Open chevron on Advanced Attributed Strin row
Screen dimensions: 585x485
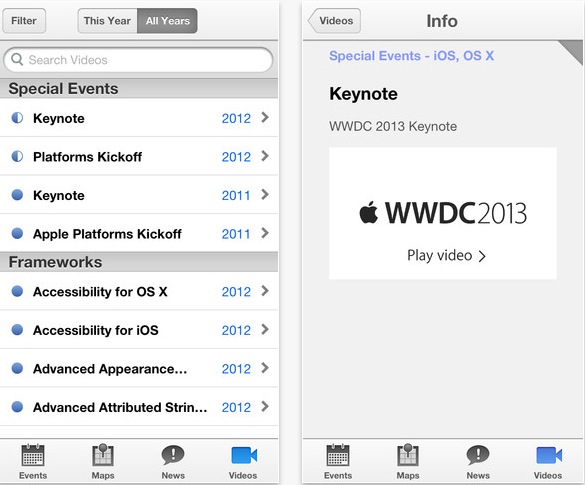(x=265, y=406)
